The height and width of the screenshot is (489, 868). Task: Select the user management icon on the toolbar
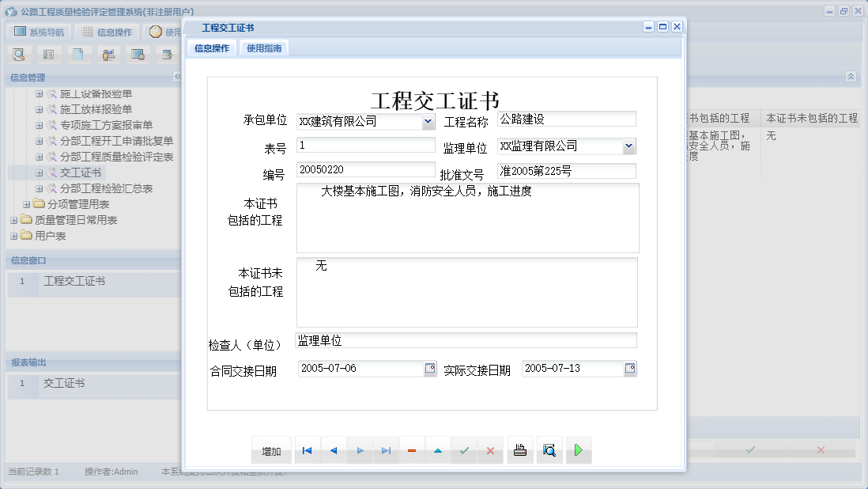coord(108,54)
